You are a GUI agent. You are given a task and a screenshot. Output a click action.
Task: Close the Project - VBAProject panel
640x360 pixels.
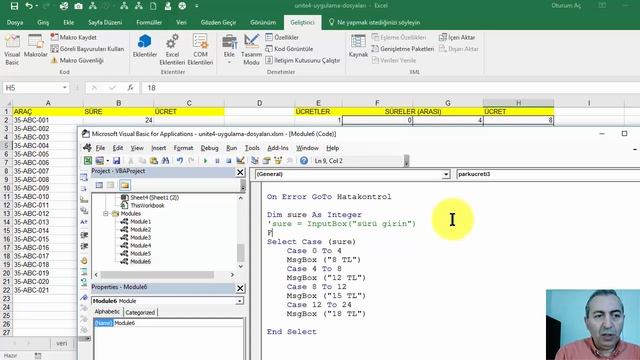[x=240, y=172]
